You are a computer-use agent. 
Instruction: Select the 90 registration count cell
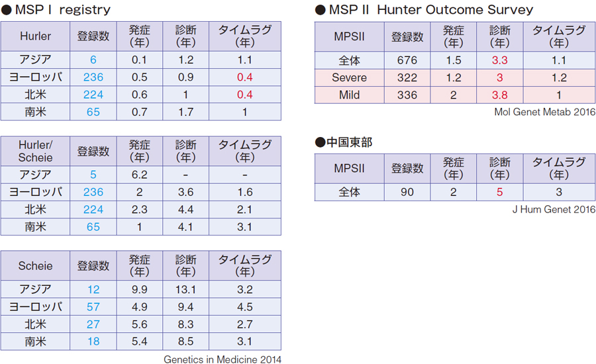click(x=407, y=192)
